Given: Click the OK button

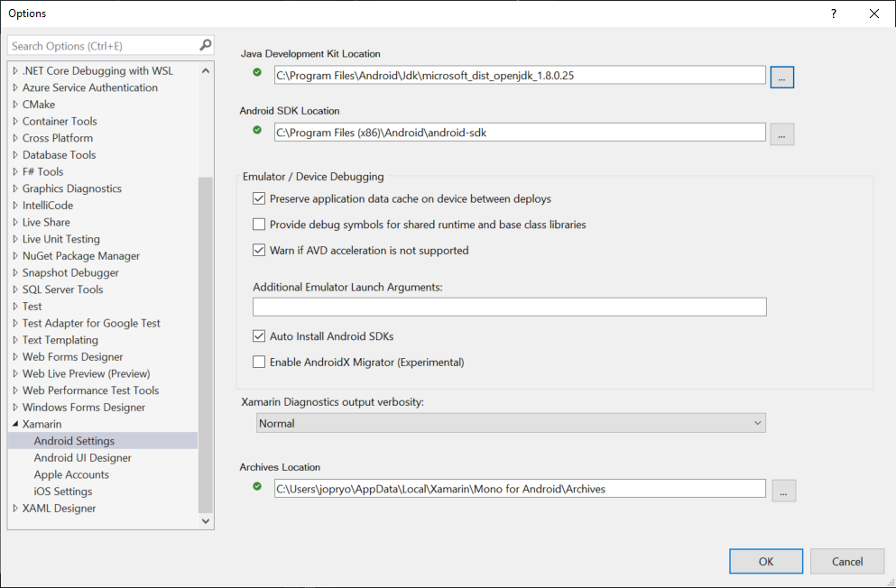Looking at the screenshot, I should (766, 561).
